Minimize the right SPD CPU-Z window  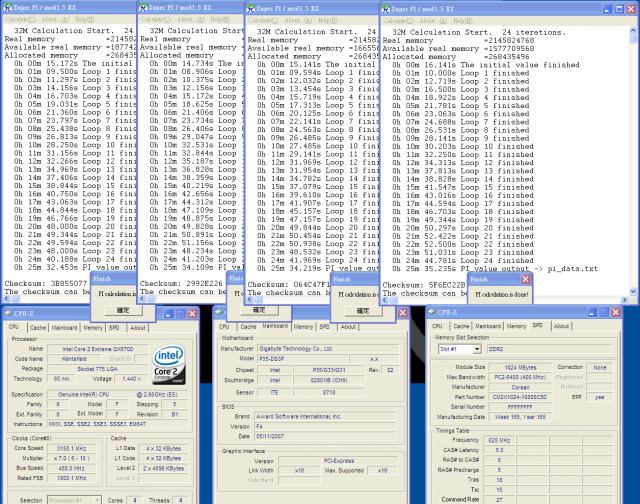point(592,312)
